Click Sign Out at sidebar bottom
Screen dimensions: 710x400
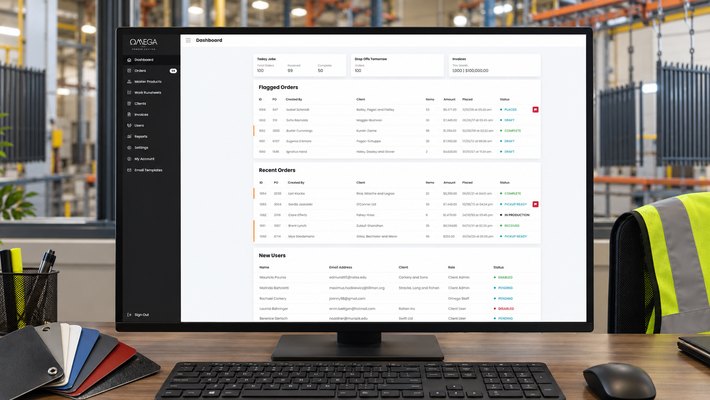pos(138,314)
